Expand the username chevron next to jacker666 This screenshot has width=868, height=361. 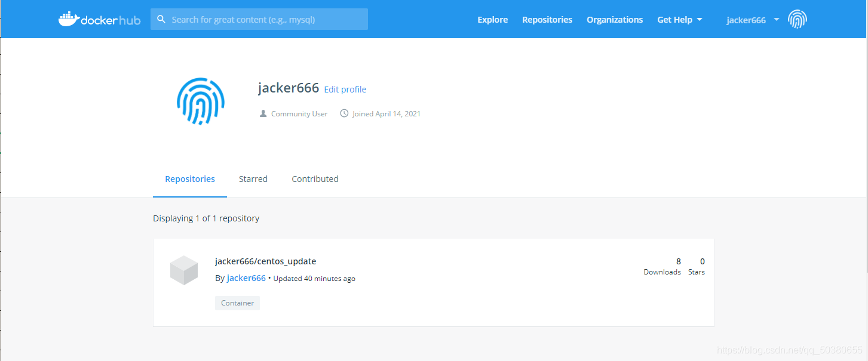point(776,20)
